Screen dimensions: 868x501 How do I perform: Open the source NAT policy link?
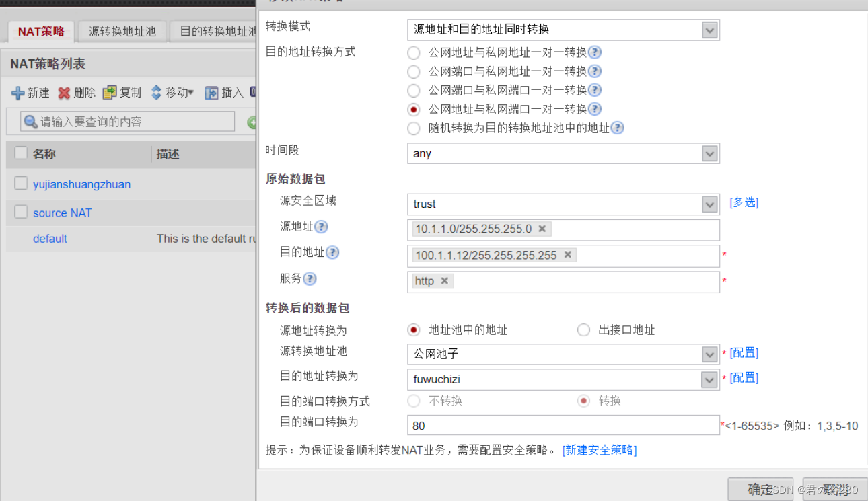[63, 213]
